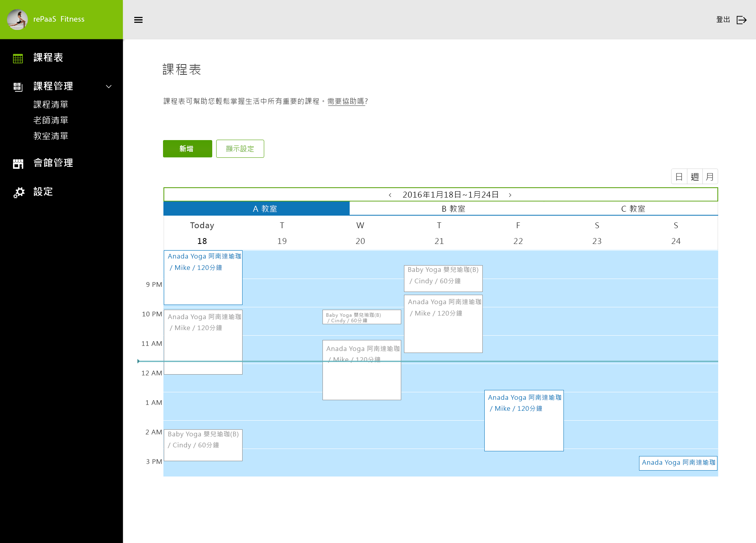The height and width of the screenshot is (543, 756).
Task: Open the date range 2016年1月18日~1月24日 selector
Action: (450, 194)
